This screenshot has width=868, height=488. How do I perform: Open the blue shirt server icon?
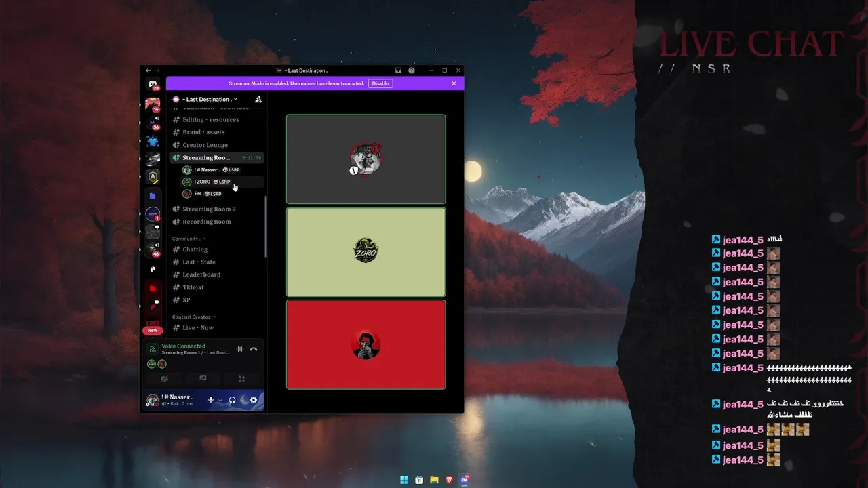point(153,141)
